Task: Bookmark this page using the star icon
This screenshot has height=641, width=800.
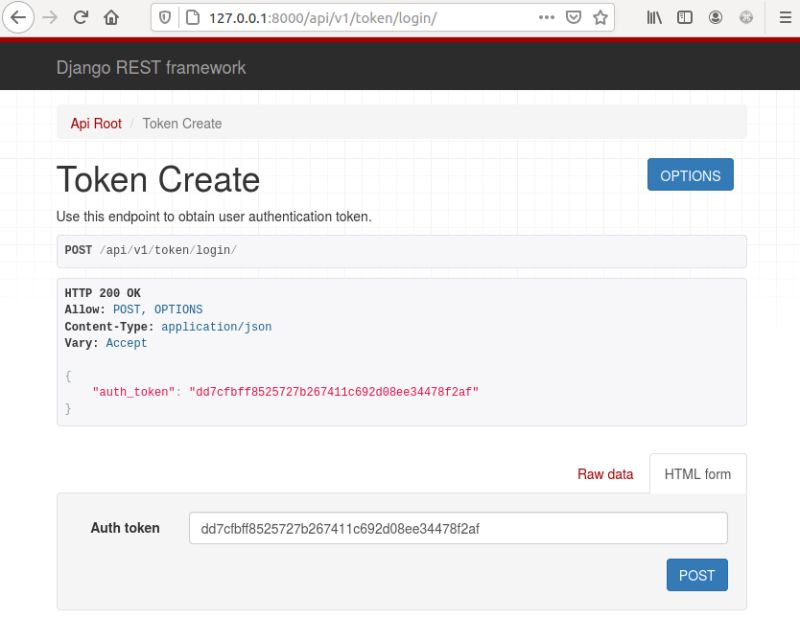Action: pos(598,17)
